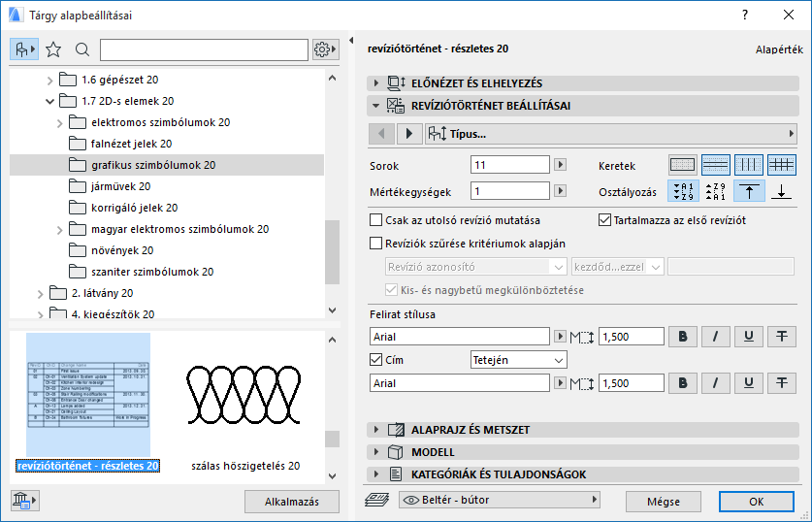Choose descending Z-to-A sort order icon

pyautogui.click(x=715, y=191)
